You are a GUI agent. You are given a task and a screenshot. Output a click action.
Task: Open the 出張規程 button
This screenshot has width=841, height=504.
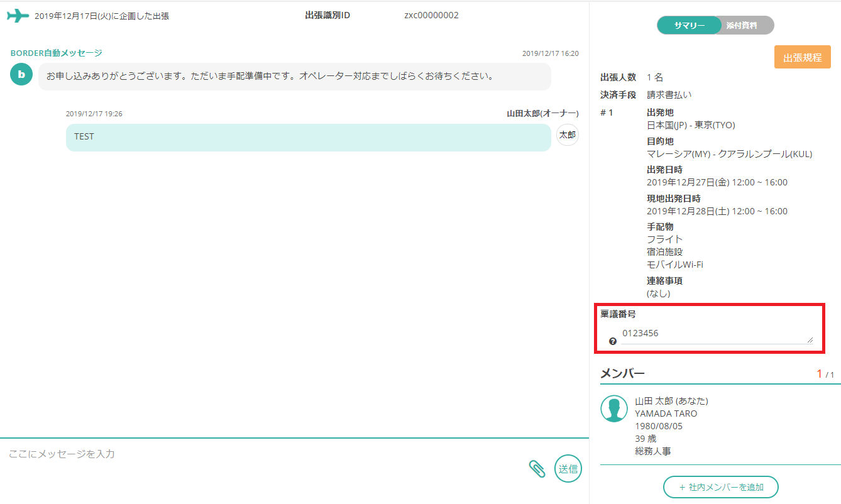click(x=802, y=57)
